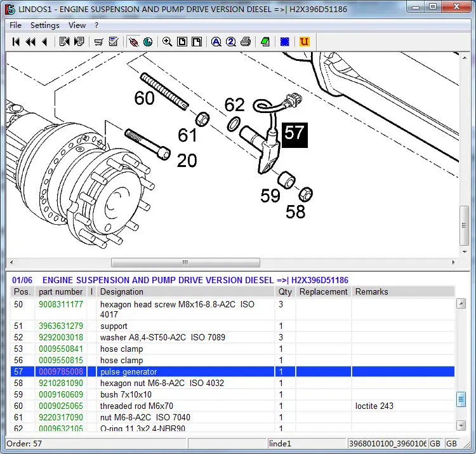Click the double-arrow fast rewind icon
476x454 pixels.
[30, 42]
